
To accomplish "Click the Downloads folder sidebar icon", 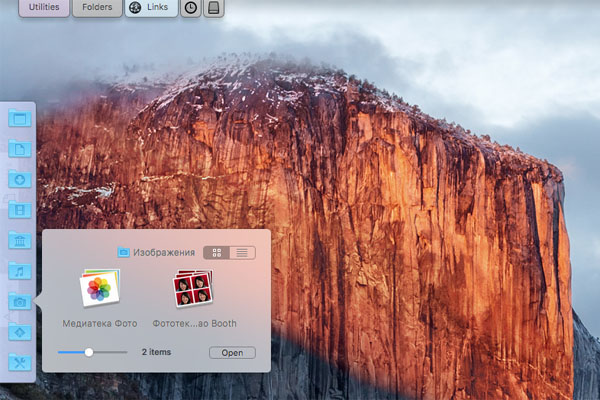I will click(x=19, y=179).
